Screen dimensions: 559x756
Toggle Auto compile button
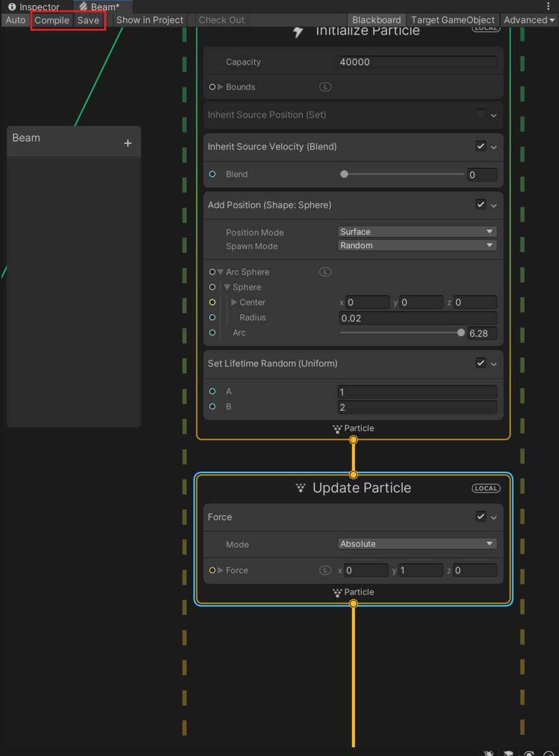16,20
